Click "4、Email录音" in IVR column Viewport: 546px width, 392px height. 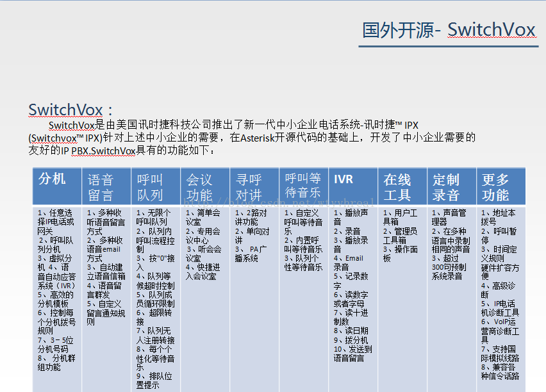point(348,263)
